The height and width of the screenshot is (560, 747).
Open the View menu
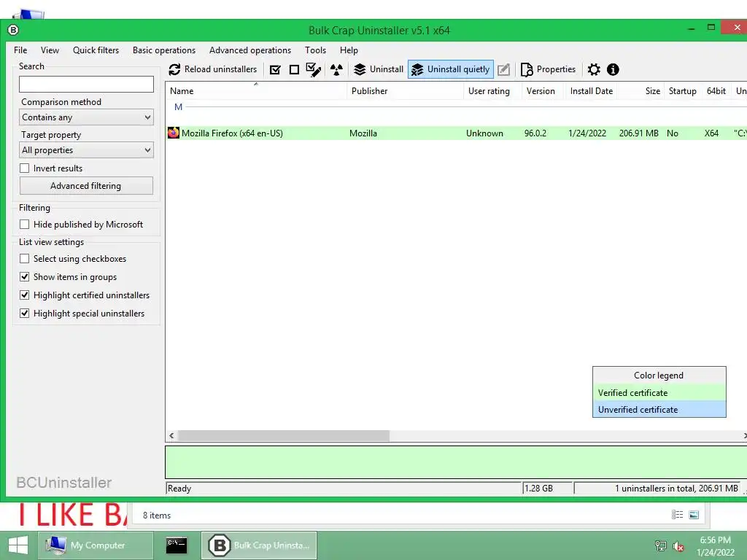50,50
